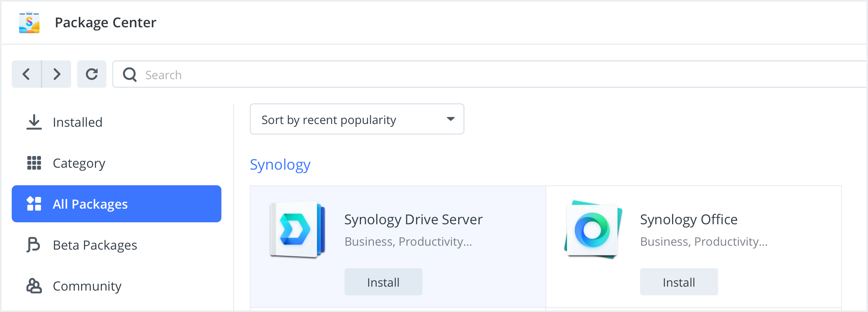Refresh the package list

92,74
